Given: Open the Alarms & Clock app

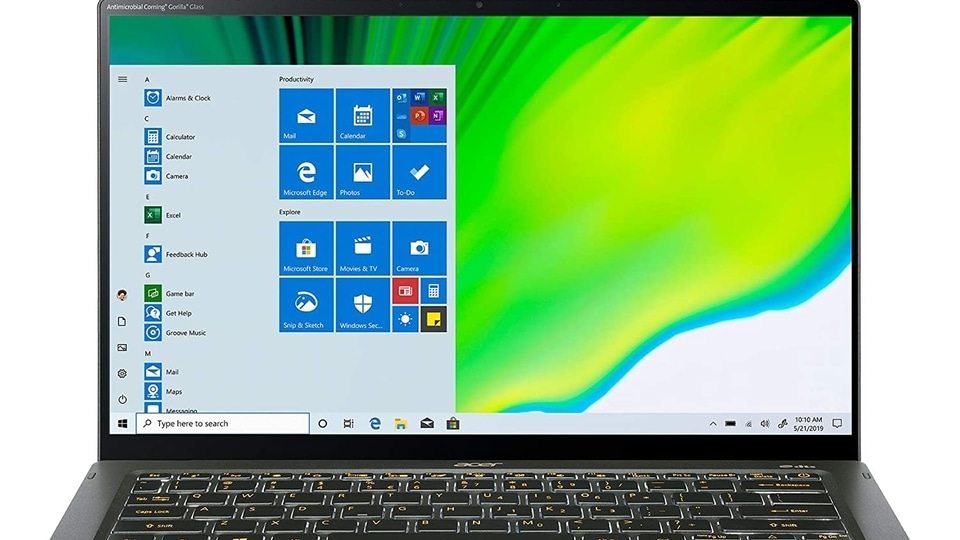Looking at the screenshot, I should [x=178, y=98].
